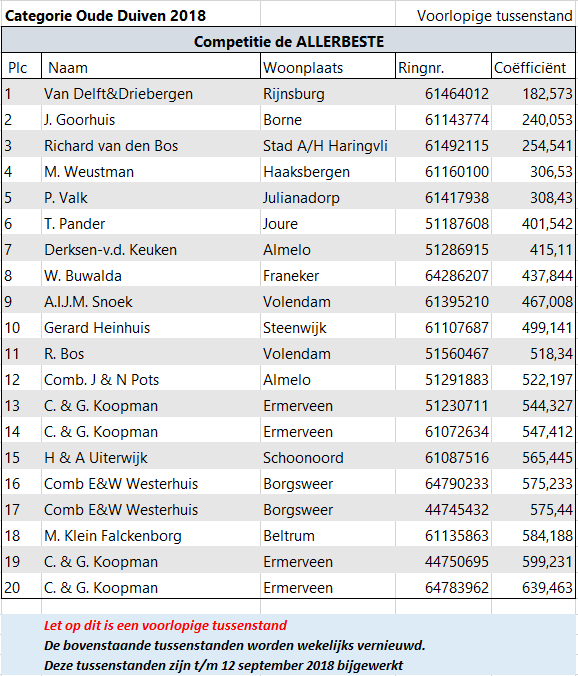Click the Gerard Heinhuis row name
Viewport: 578px width, 676px height.
(x=97, y=328)
